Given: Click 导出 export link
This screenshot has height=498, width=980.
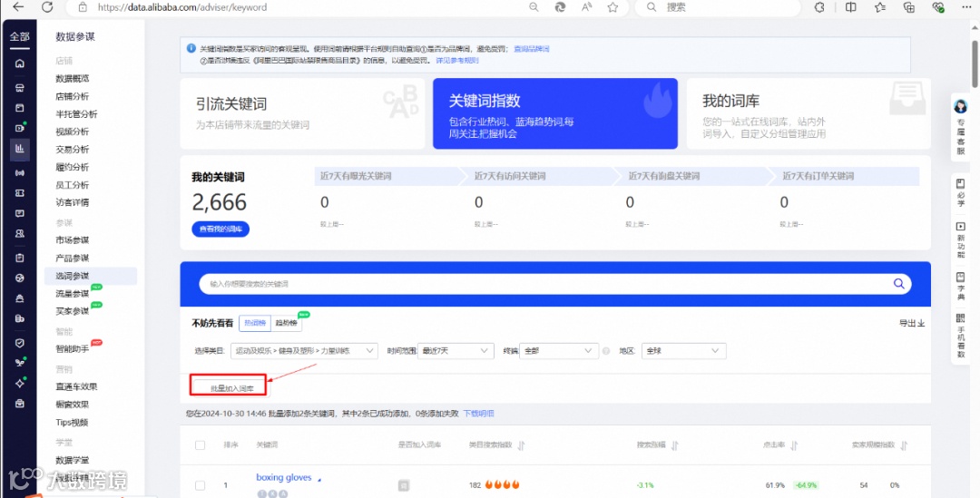Looking at the screenshot, I should click(x=912, y=323).
